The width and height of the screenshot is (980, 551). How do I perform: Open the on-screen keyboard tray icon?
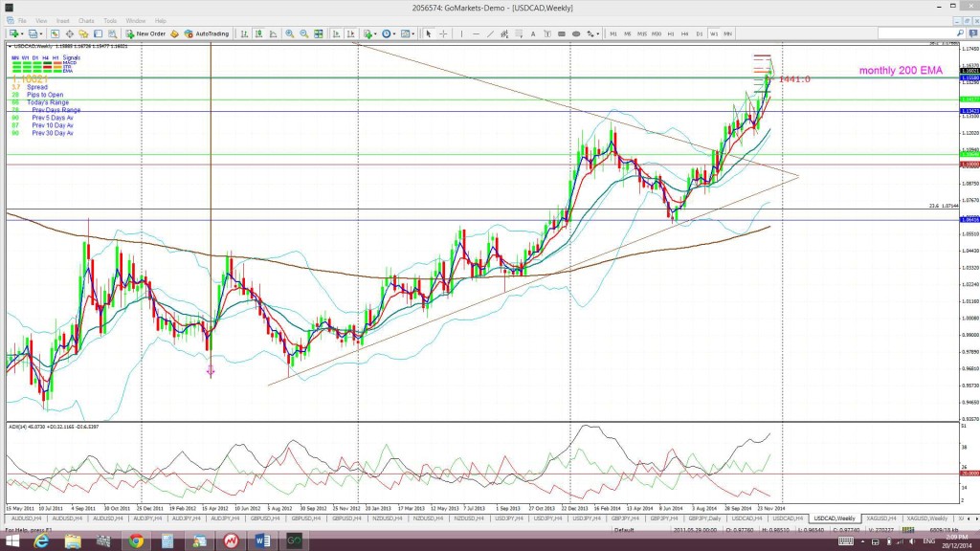pyautogui.click(x=846, y=541)
